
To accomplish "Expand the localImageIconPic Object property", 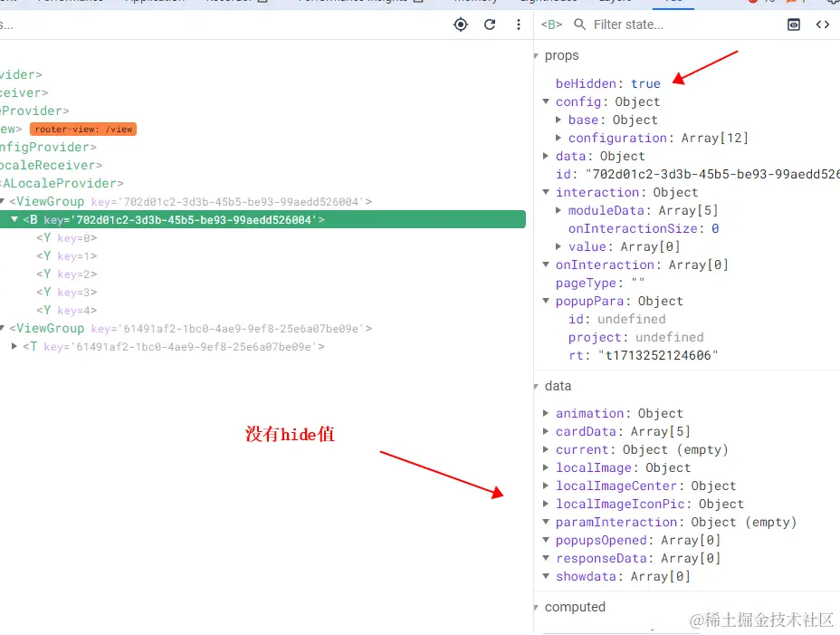I will (546, 504).
